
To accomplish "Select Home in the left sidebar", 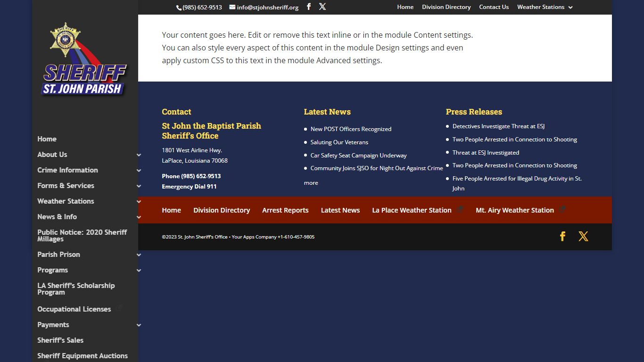I will (47, 139).
